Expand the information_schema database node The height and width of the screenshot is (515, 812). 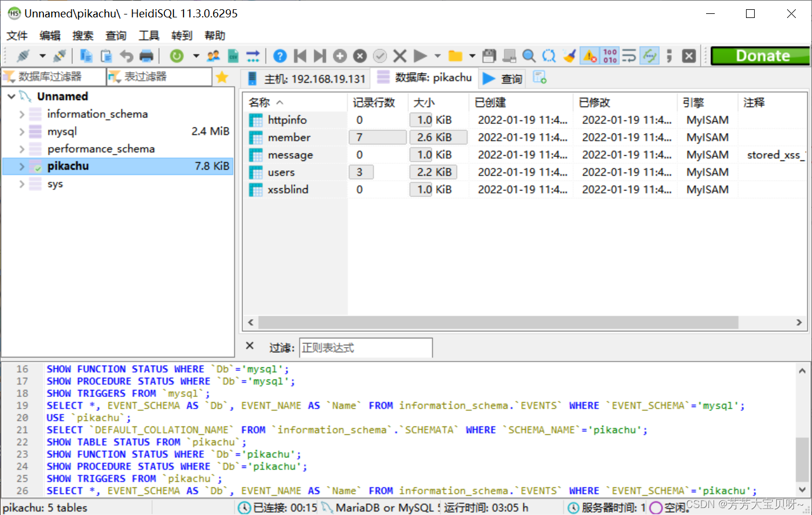[x=22, y=114]
